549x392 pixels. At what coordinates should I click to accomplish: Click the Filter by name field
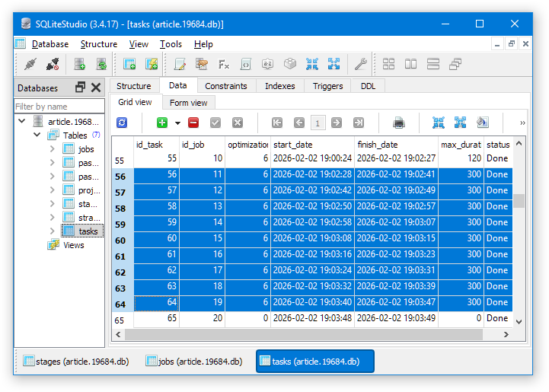tap(59, 107)
